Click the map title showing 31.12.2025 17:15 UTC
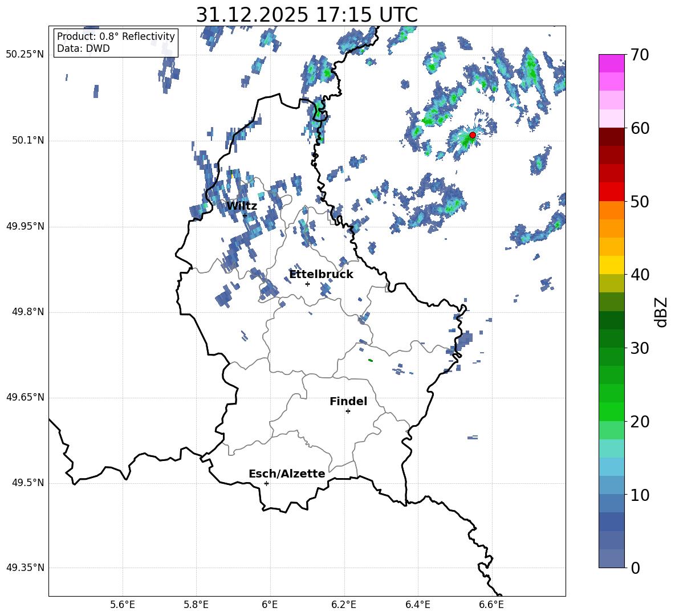Viewport: 675px width, 616px height. [x=307, y=15]
